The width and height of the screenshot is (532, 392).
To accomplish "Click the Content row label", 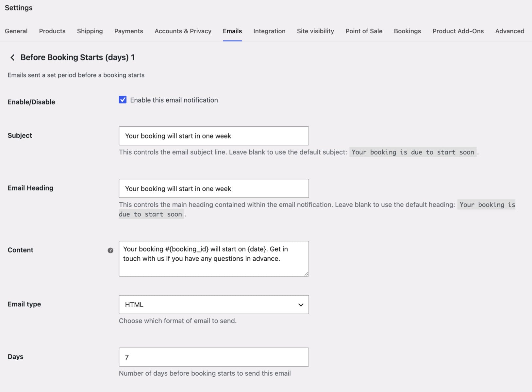I will pyautogui.click(x=20, y=250).
